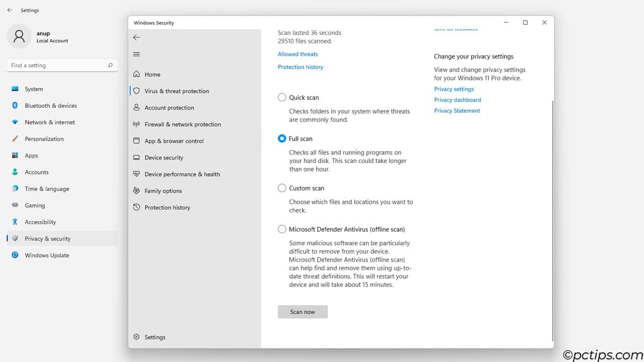Click the Personalization brush icon
Screen dimensions: 644x362
pyautogui.click(x=15, y=139)
